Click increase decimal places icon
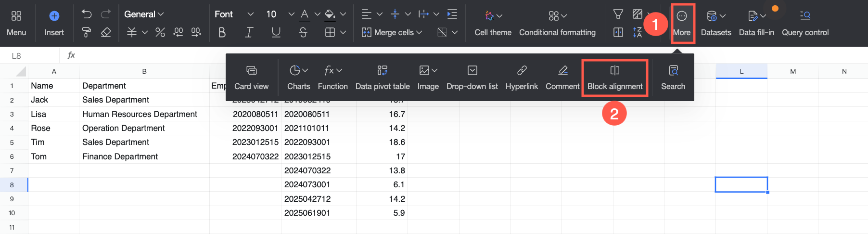This screenshot has width=868, height=234. pyautogui.click(x=196, y=32)
